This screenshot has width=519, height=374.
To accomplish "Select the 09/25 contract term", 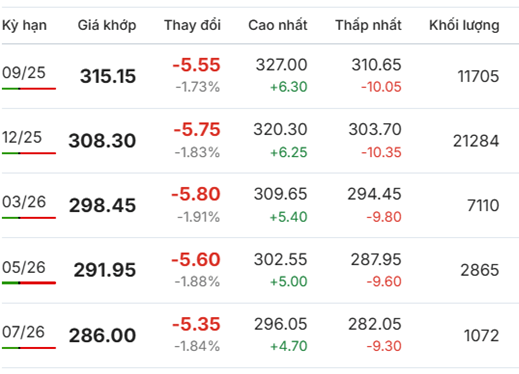I will [x=24, y=73].
